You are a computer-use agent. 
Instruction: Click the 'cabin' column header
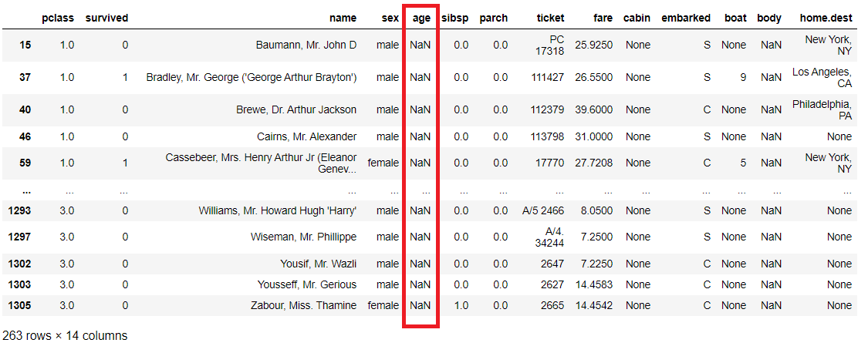coord(637,18)
